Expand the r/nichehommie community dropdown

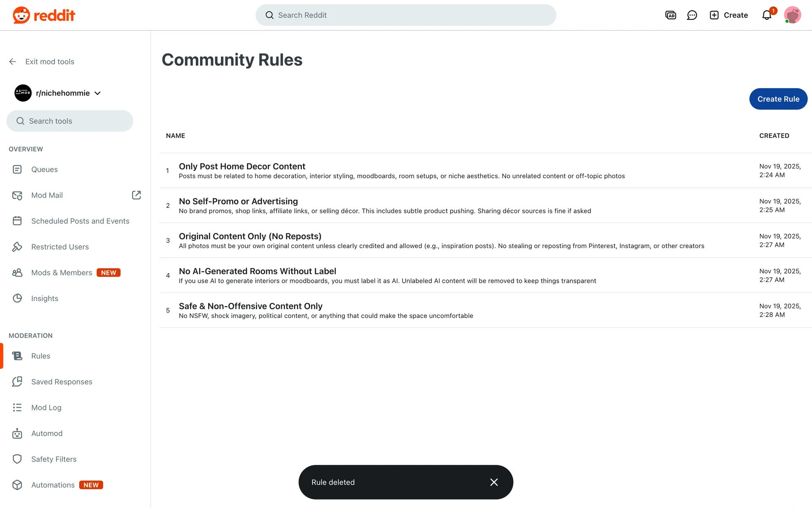click(x=98, y=93)
